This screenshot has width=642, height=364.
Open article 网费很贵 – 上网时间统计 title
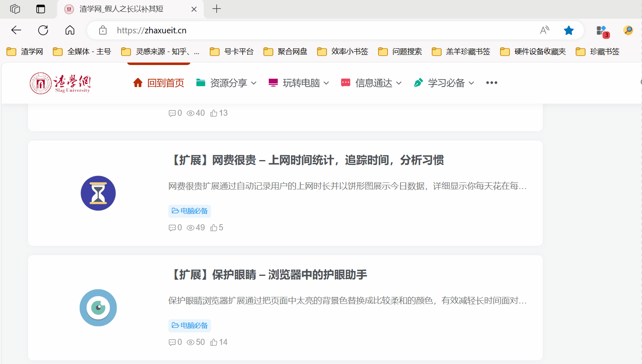[306, 160]
